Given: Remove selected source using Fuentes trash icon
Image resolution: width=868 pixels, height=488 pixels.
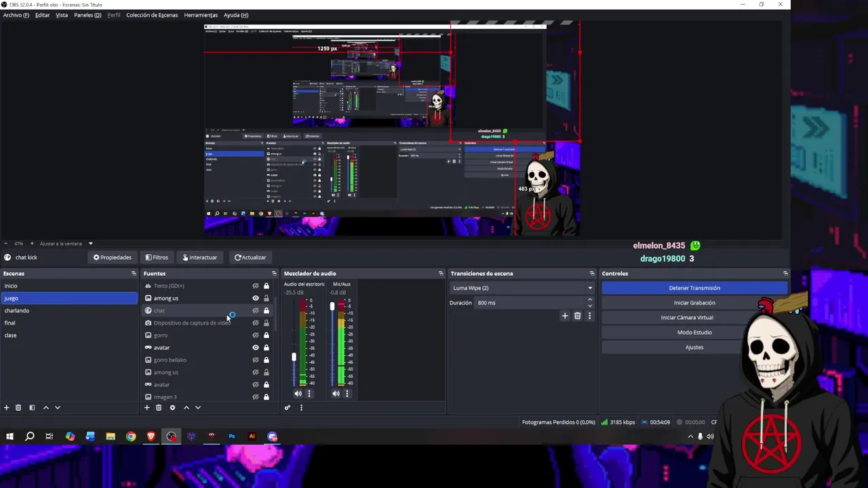Looking at the screenshot, I should coord(159,407).
